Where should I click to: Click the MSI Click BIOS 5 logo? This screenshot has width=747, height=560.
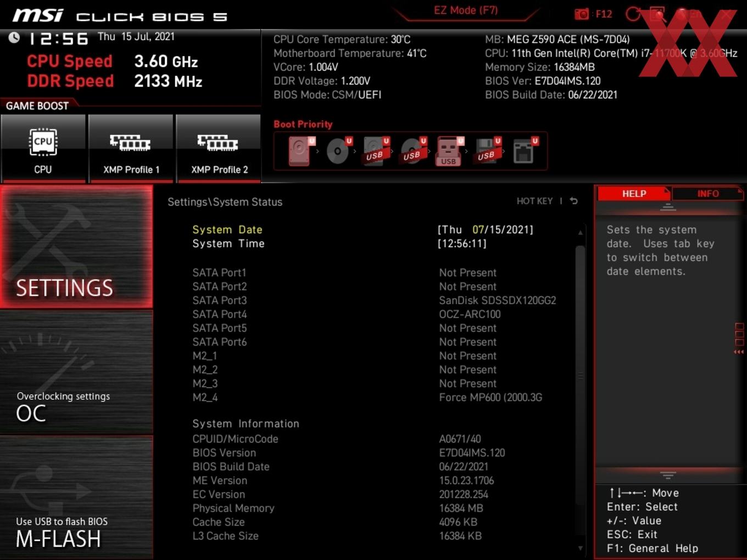(119, 15)
